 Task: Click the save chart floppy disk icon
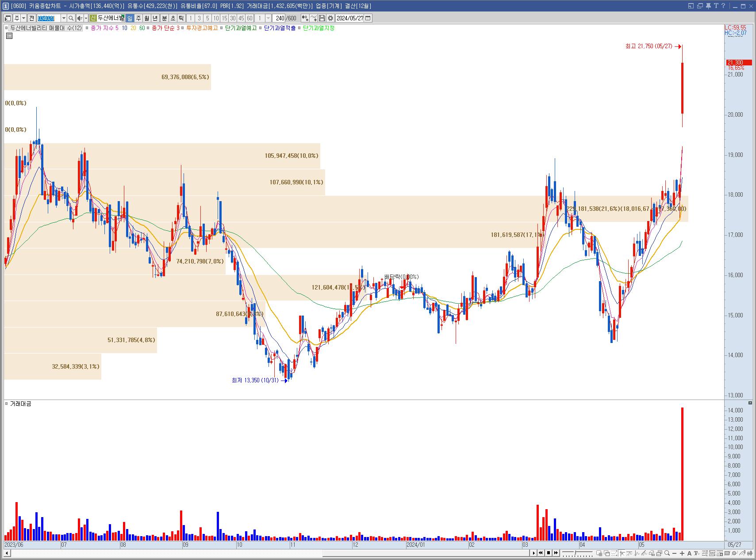(x=322, y=18)
